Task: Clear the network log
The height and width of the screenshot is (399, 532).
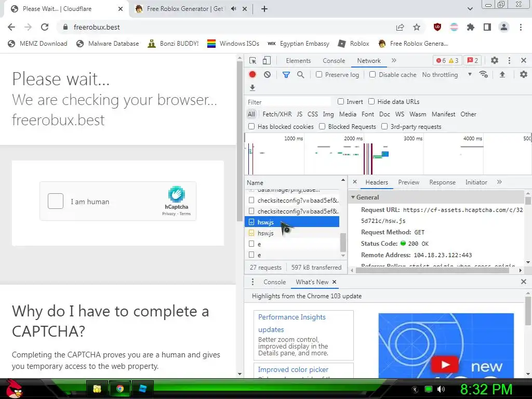Action: [268, 75]
